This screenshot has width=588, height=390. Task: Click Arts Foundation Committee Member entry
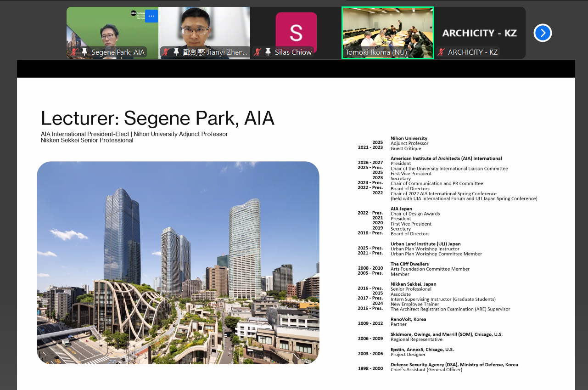pyautogui.click(x=430, y=269)
